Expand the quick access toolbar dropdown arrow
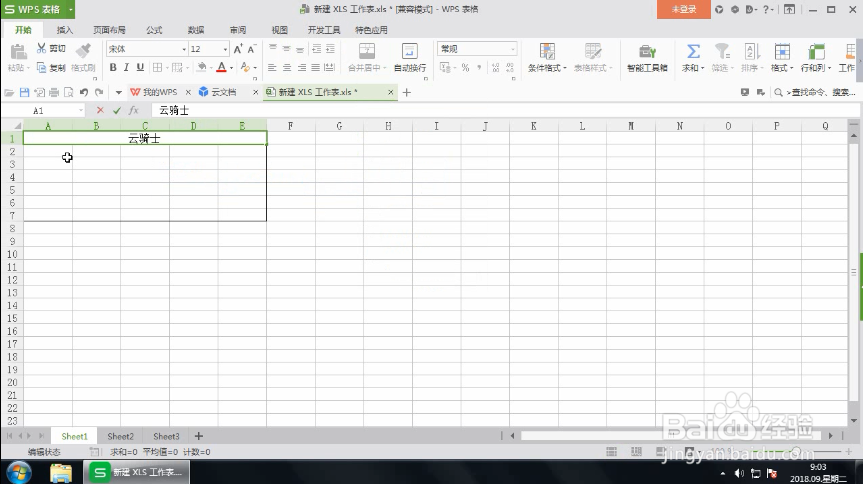863x484 pixels. point(118,93)
